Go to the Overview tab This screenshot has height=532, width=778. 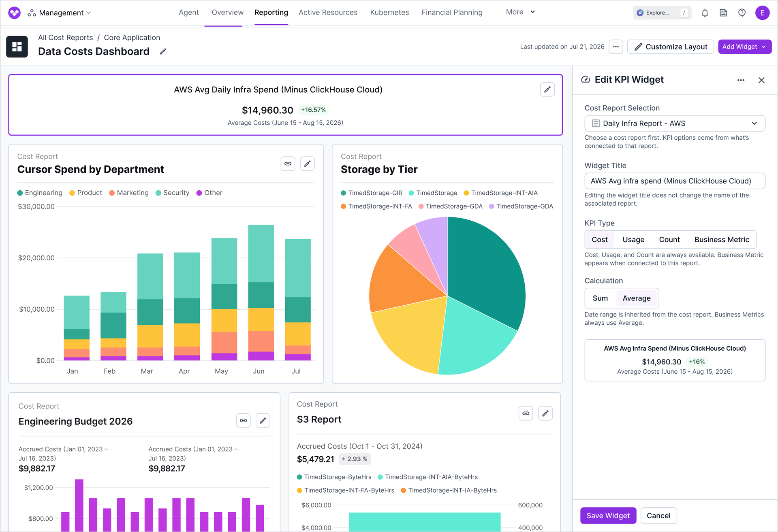(227, 13)
